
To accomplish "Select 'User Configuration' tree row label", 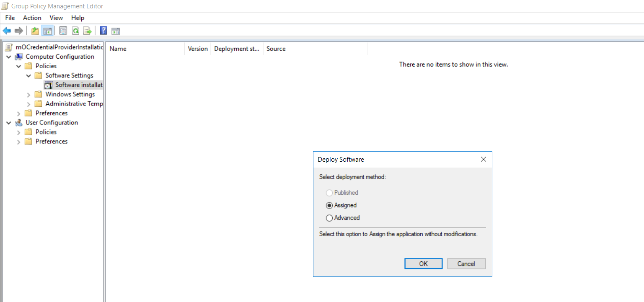I will click(x=52, y=123).
